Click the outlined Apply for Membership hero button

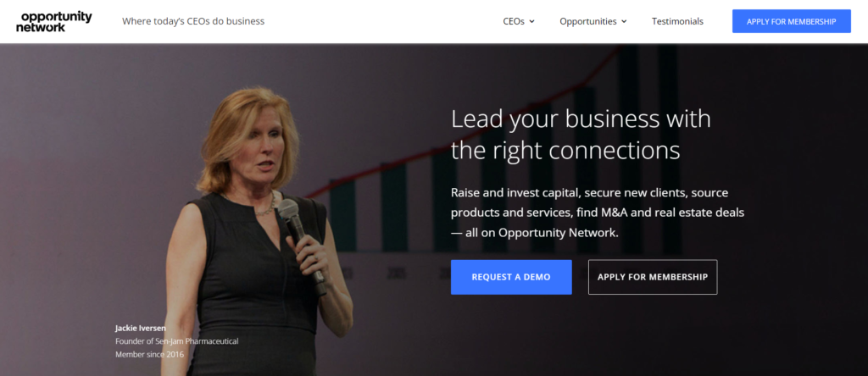[653, 277]
